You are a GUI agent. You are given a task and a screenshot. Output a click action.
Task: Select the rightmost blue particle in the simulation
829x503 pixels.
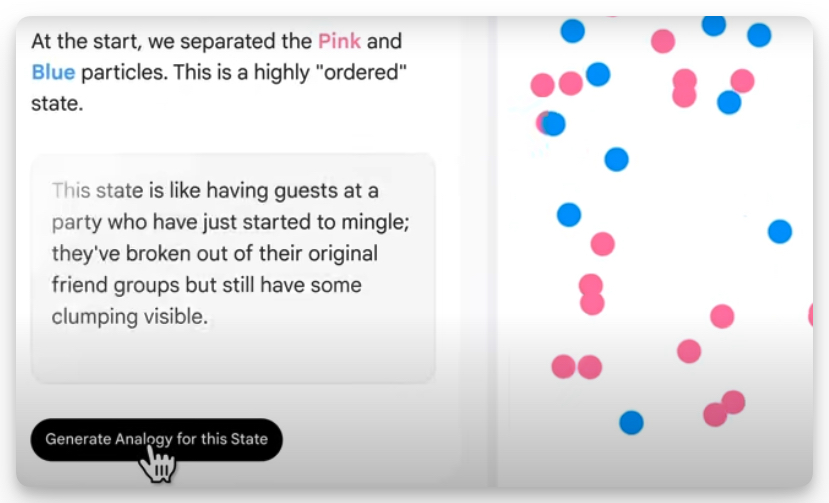(780, 232)
